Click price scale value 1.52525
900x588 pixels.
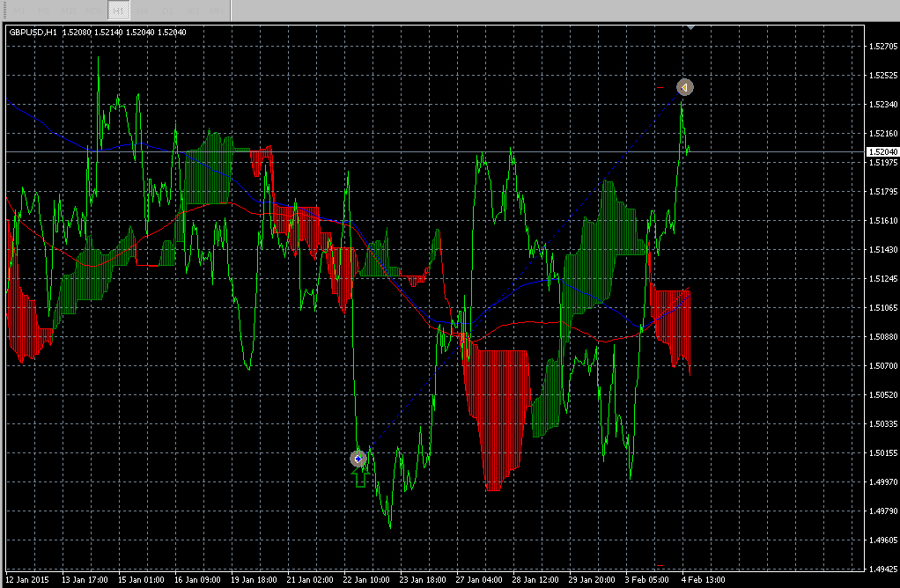(882, 75)
